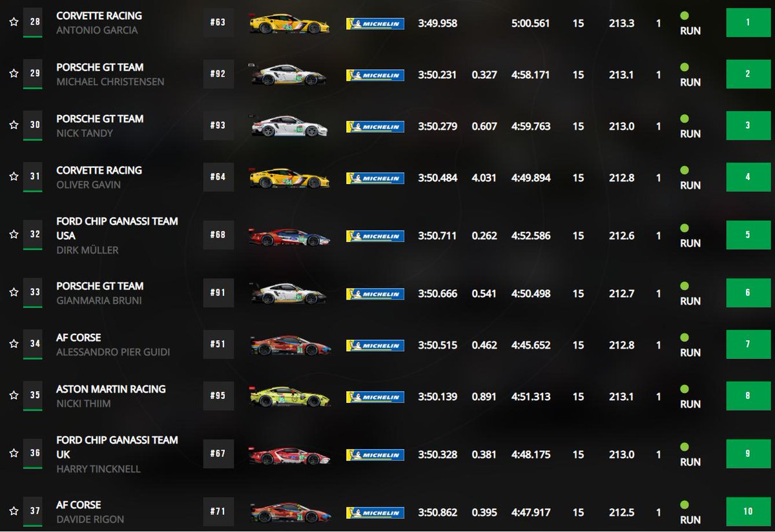Click the Michelin logo in Nicki Thiim's row
Viewport: 775px width, 532px height.
375,397
